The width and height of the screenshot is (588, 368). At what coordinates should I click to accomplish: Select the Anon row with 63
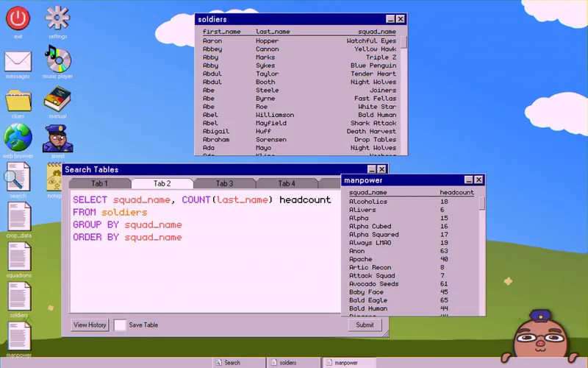[412, 251]
